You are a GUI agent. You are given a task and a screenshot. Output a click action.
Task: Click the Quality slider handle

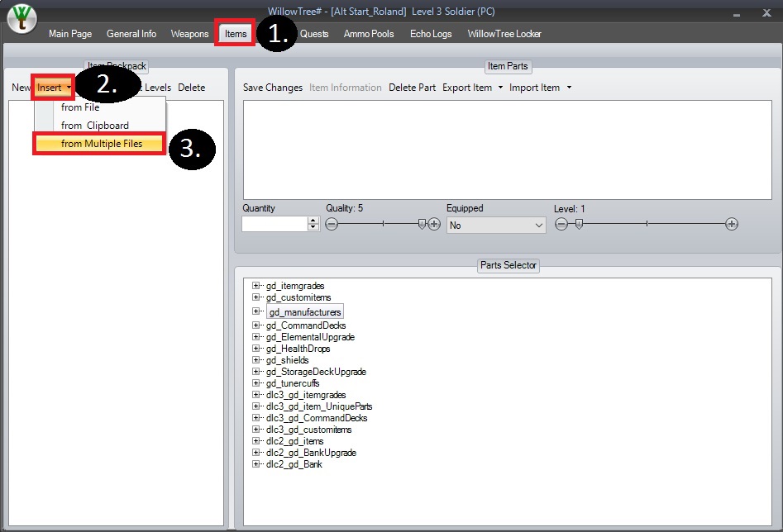click(423, 224)
